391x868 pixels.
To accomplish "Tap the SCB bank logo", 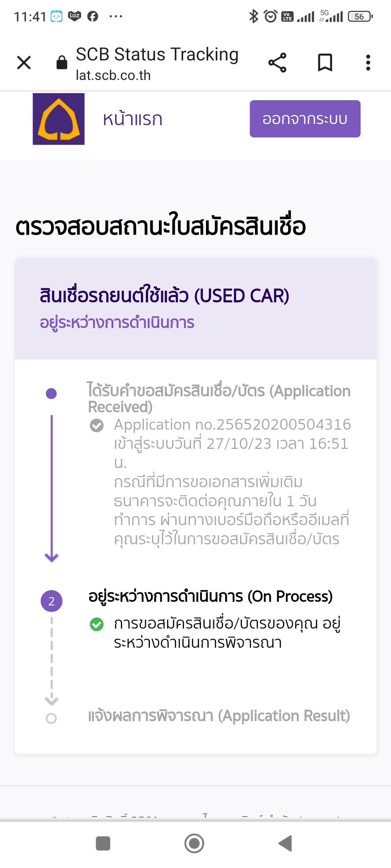I will point(59,119).
